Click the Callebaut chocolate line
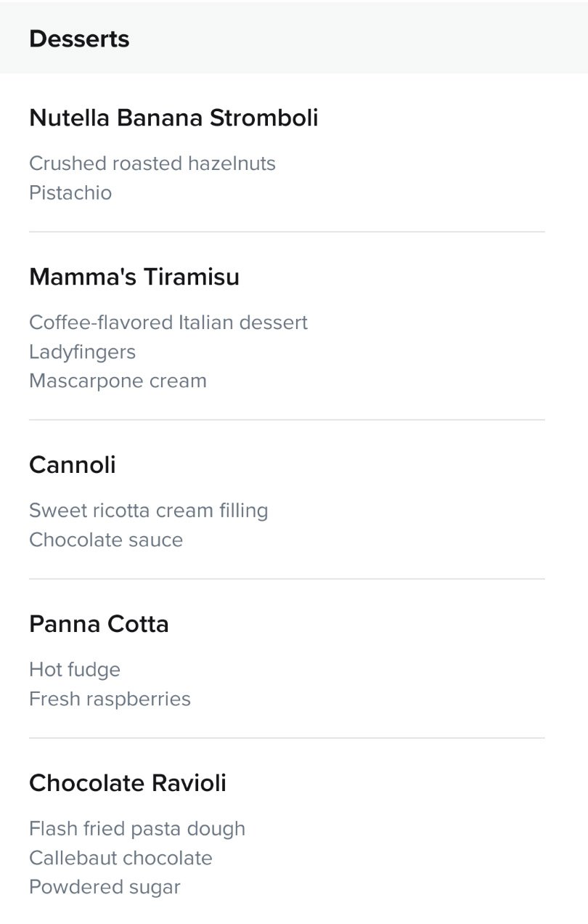588x924 pixels. point(121,858)
